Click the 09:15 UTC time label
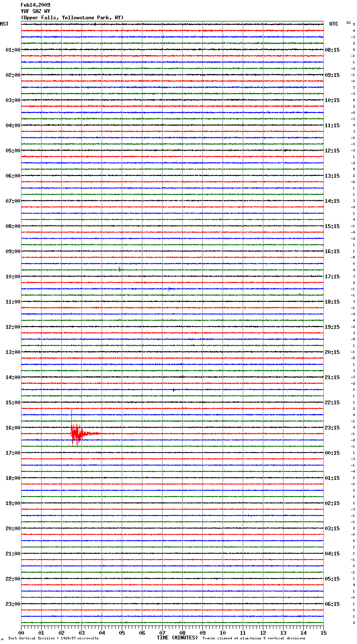Viewport: 357px width, 644px height. pos(332,75)
